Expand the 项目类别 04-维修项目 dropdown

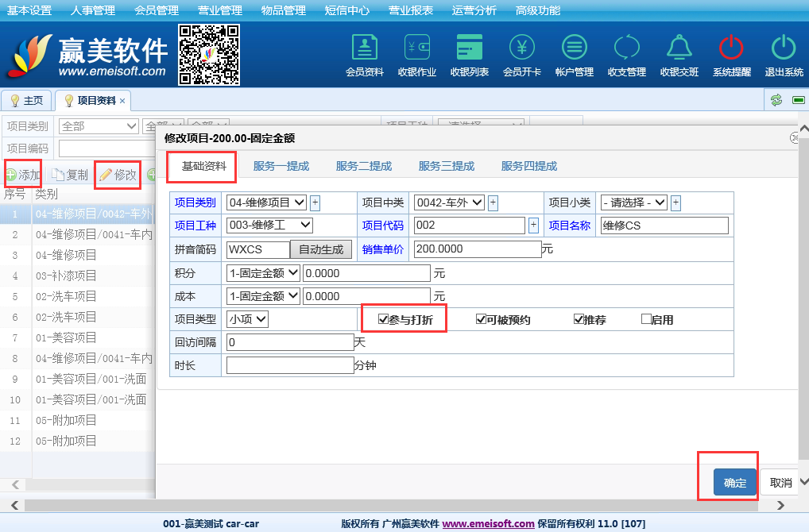(266, 202)
